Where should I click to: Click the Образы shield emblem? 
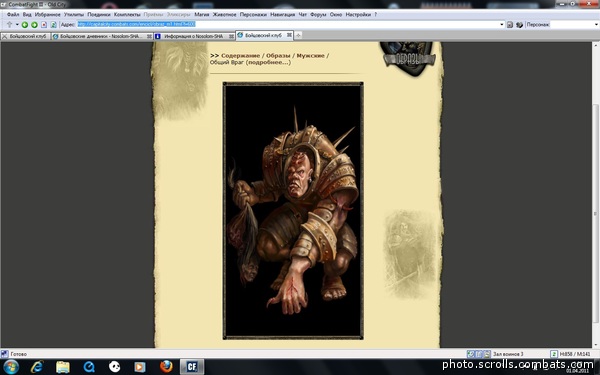tap(408, 58)
